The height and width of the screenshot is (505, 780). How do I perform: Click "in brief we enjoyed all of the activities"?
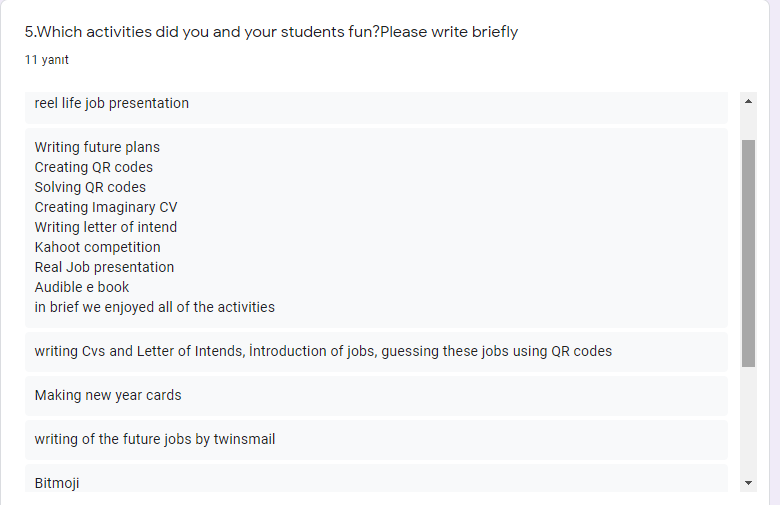(155, 307)
